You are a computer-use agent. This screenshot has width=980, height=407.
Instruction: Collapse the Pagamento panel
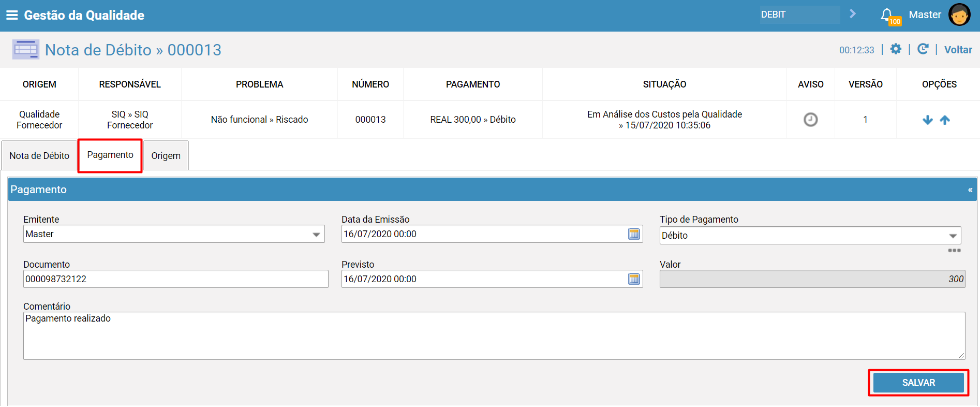pos(970,190)
